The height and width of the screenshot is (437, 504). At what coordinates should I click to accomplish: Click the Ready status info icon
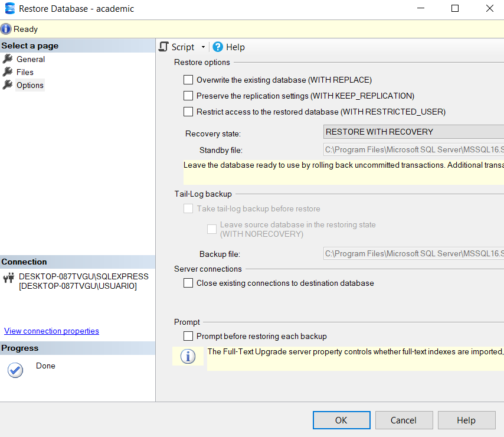[x=5, y=29]
